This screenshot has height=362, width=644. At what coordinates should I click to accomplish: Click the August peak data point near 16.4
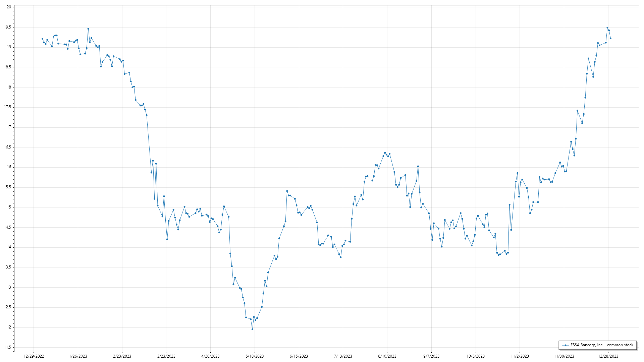pos(385,153)
